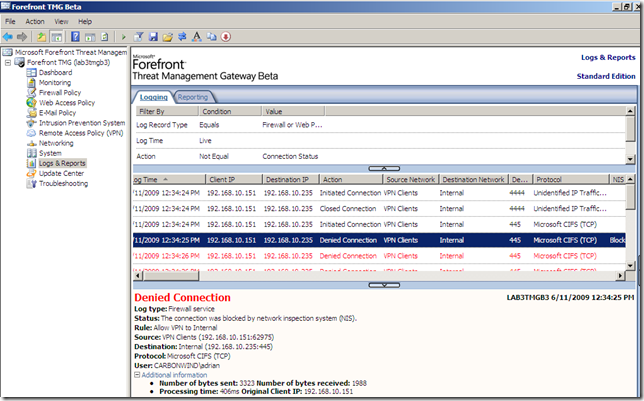Select the red 12:34:26 PM Denied Connection row
Viewport: 644px width, 401px height.
(x=379, y=256)
